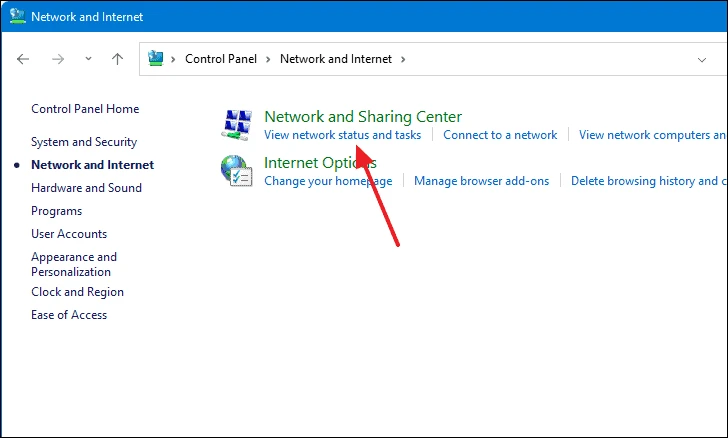
Task: Click Manage browser add-ons
Action: (x=481, y=181)
